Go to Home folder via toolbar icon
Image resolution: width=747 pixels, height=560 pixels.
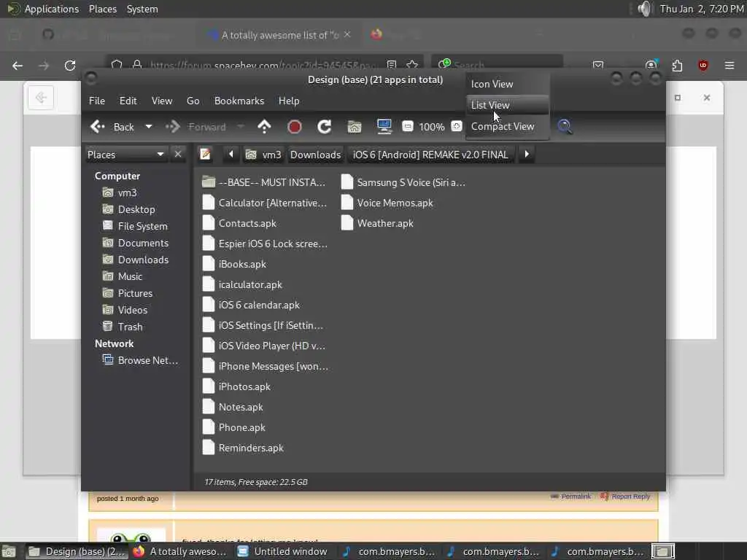click(x=355, y=127)
